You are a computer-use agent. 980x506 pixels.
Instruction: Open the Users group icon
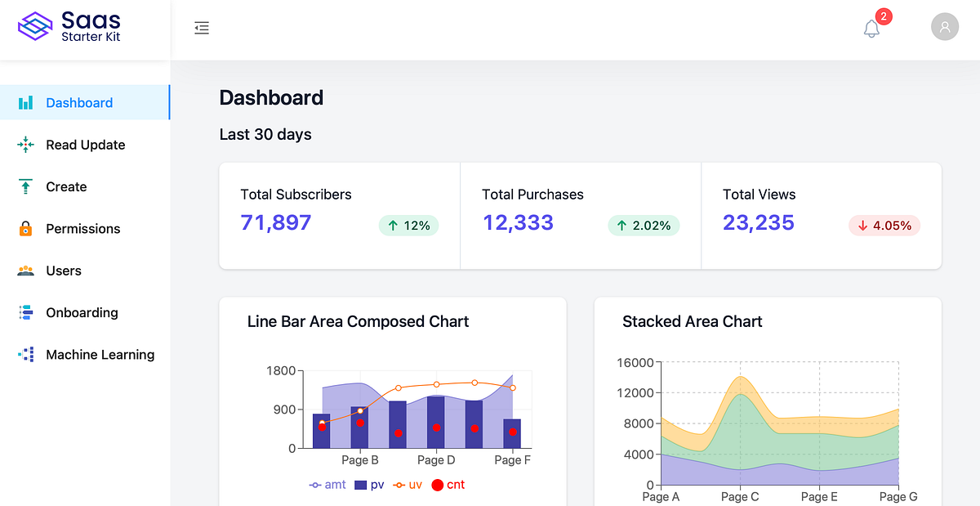point(25,270)
